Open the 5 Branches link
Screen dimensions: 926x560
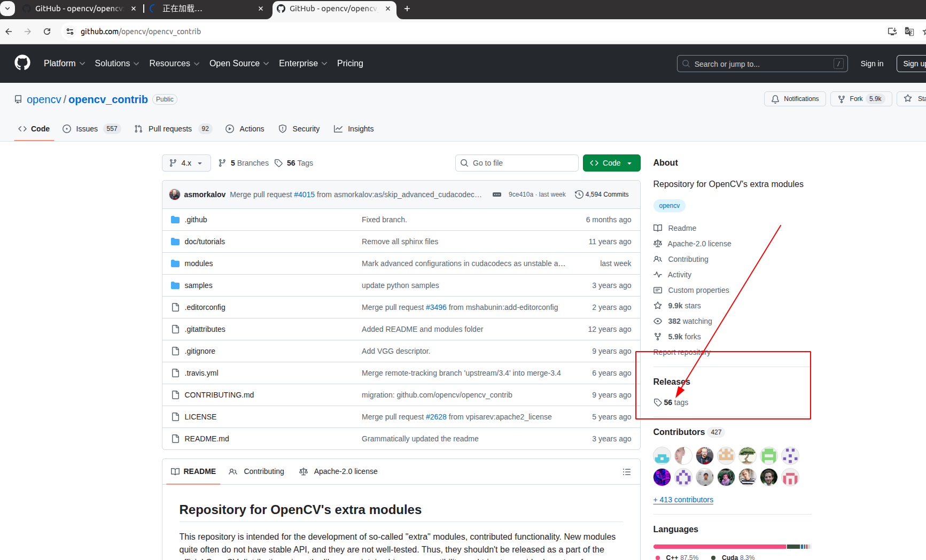tap(244, 163)
